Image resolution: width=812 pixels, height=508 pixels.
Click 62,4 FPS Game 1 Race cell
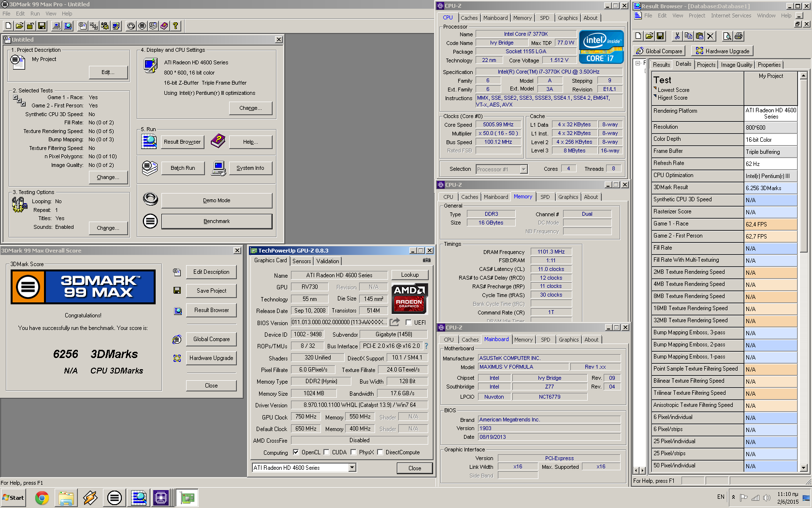point(770,224)
